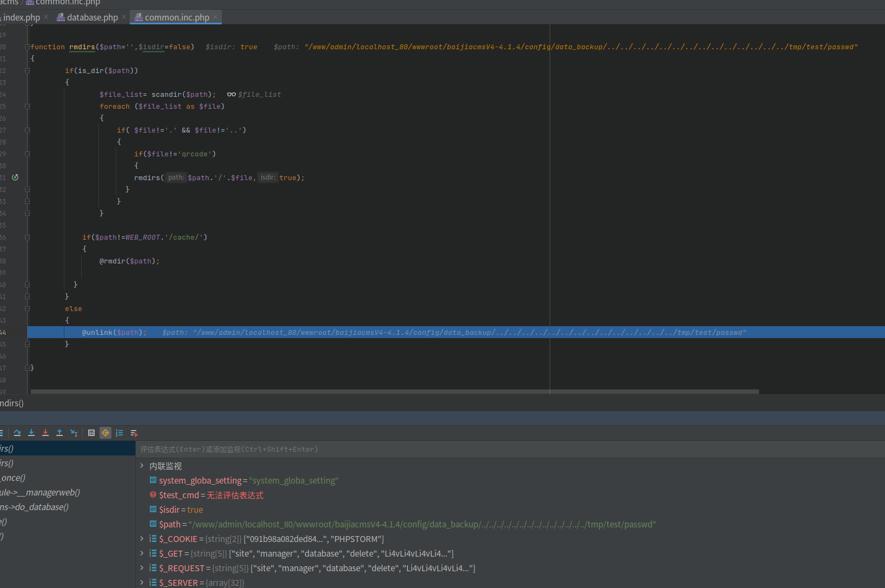Select the __managerweb() stack frame
Screen dimensions: 885x588
68,492
